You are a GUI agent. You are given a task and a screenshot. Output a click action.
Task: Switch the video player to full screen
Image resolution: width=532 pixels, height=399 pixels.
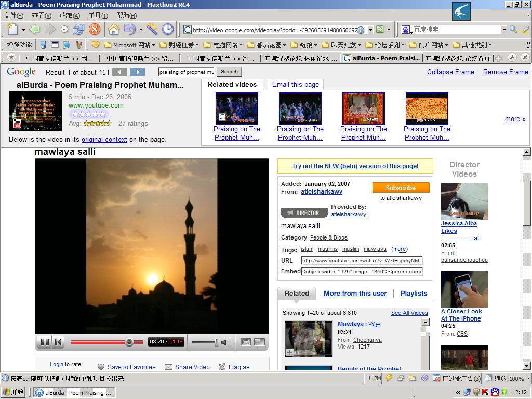click(x=260, y=342)
